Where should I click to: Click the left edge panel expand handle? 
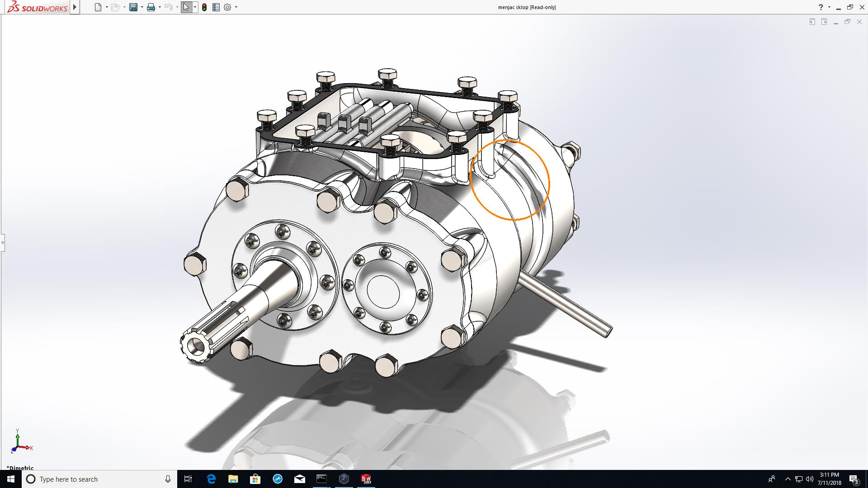point(2,243)
